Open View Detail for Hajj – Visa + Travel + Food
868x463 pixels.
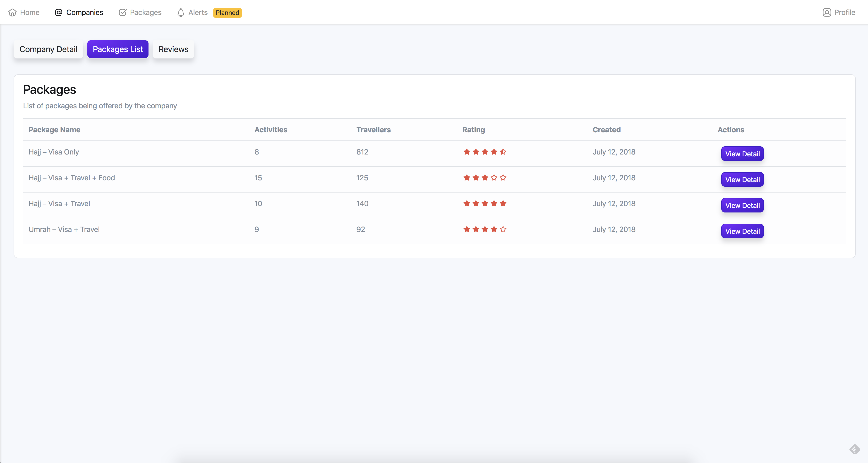click(x=742, y=180)
